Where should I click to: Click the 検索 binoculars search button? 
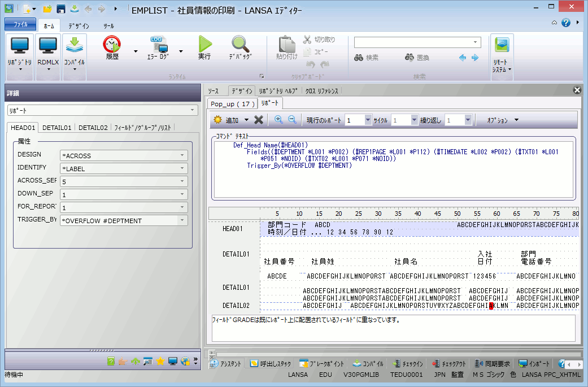367,58
